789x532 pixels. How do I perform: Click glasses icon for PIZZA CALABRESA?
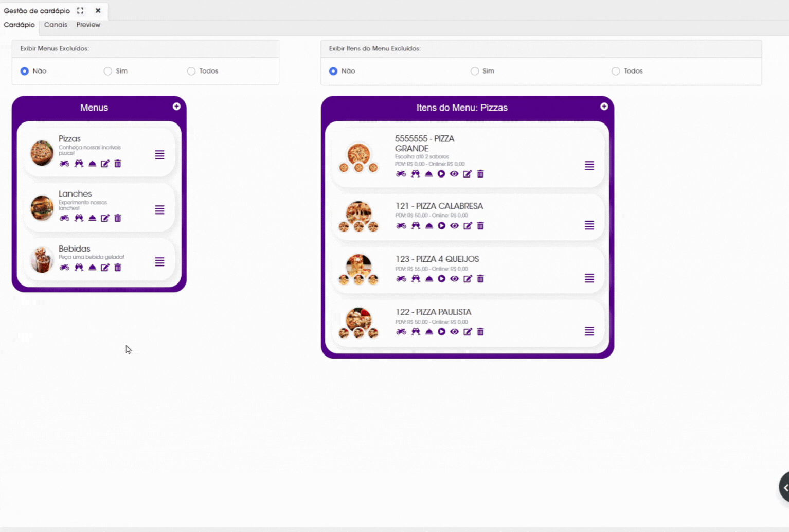pyautogui.click(x=416, y=226)
